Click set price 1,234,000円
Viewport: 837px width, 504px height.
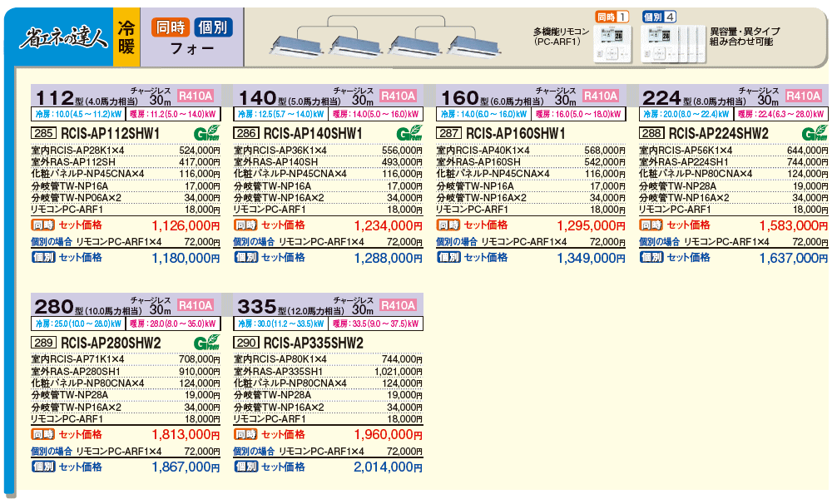click(388, 225)
